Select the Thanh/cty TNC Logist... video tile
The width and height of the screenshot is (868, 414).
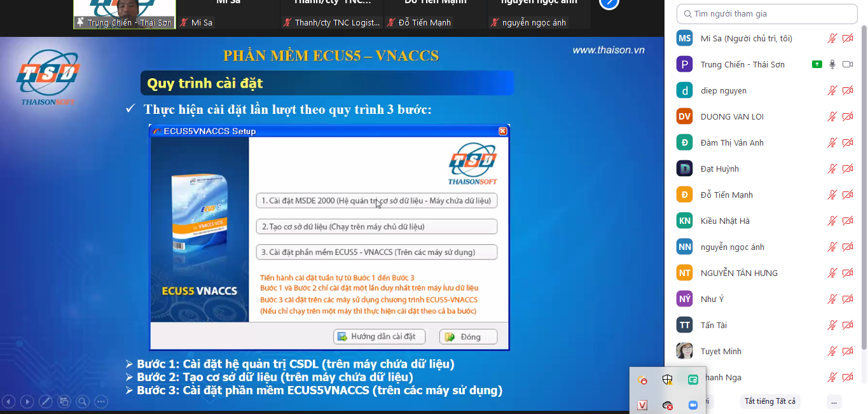pyautogui.click(x=332, y=14)
